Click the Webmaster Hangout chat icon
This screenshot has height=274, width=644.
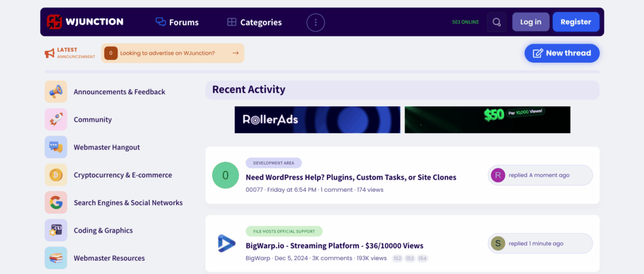[56, 147]
